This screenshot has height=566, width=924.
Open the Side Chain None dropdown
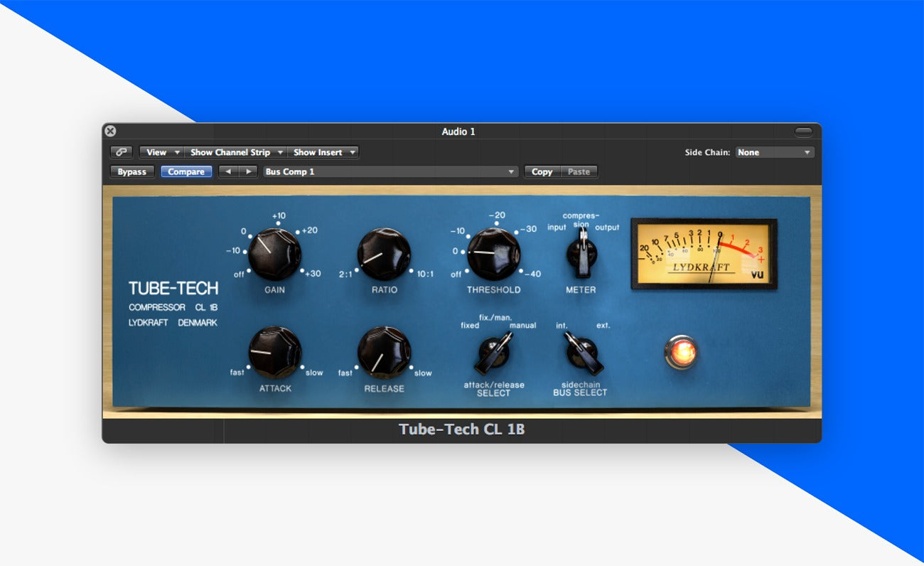click(775, 152)
